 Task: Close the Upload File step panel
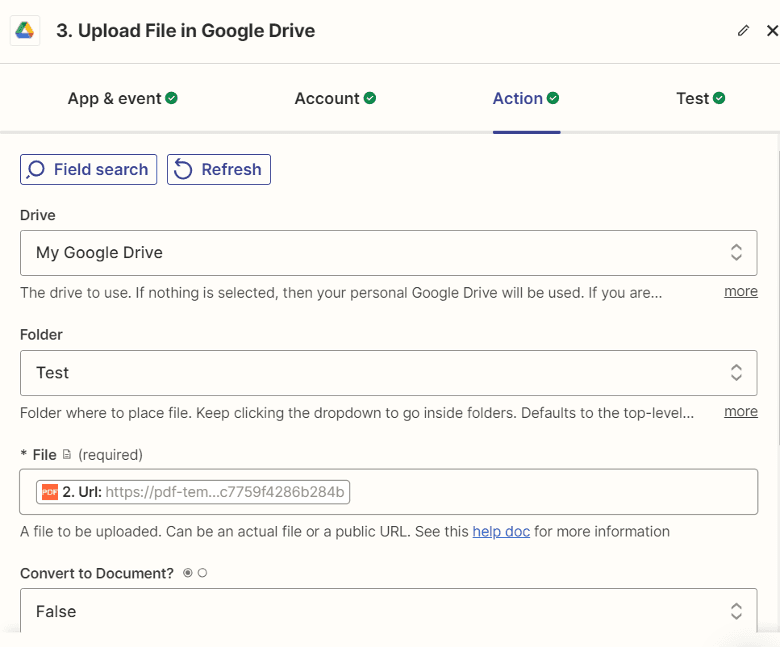click(772, 31)
